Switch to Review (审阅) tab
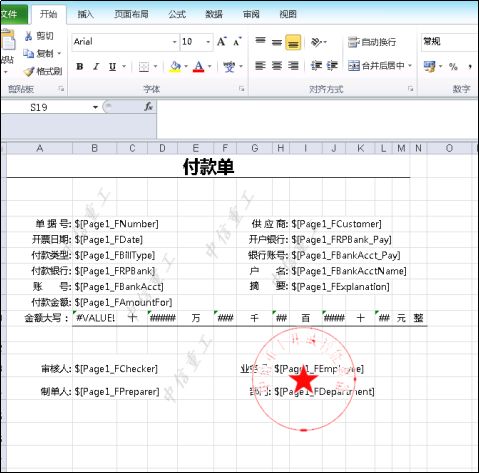The width and height of the screenshot is (479, 473). coord(251,14)
